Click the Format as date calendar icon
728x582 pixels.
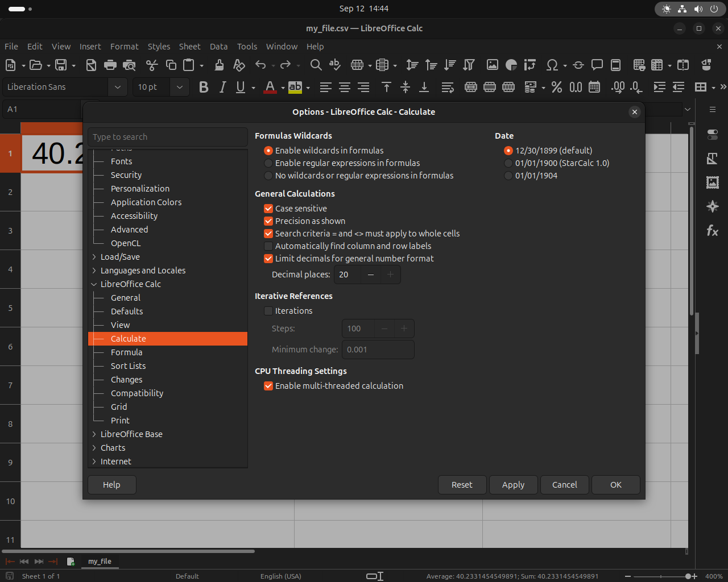click(594, 87)
